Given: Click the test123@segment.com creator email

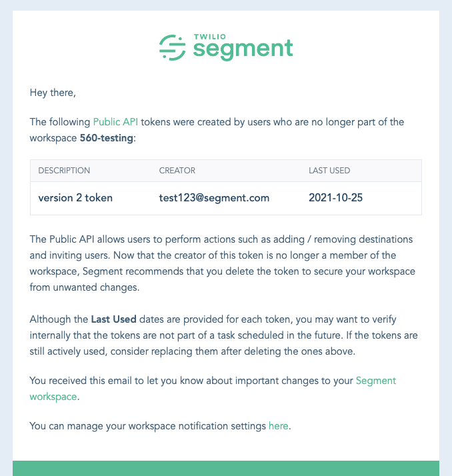Looking at the screenshot, I should [214, 198].
